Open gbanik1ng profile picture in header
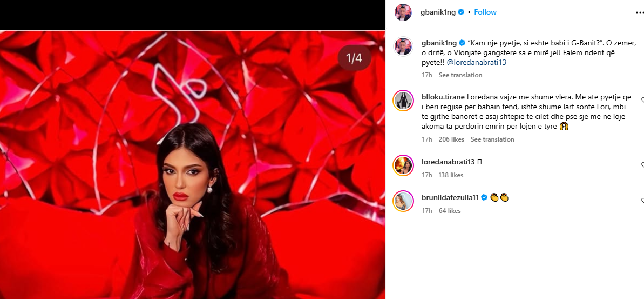This screenshot has height=299, width=644. pos(403,12)
